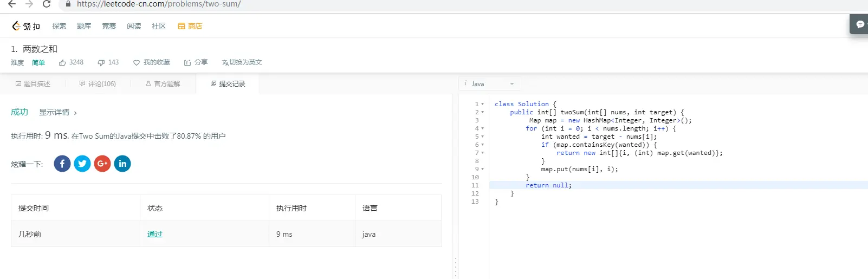Share result via LinkedIn icon
868x279 pixels.
tap(122, 164)
